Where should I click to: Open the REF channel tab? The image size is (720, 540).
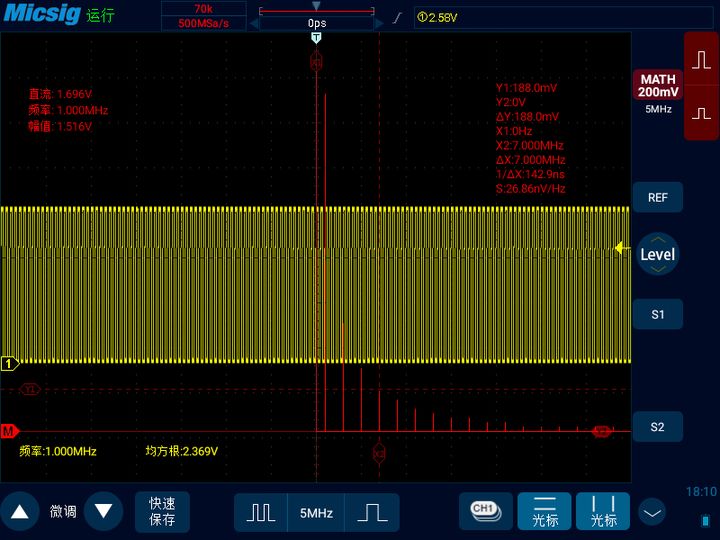pos(657,197)
